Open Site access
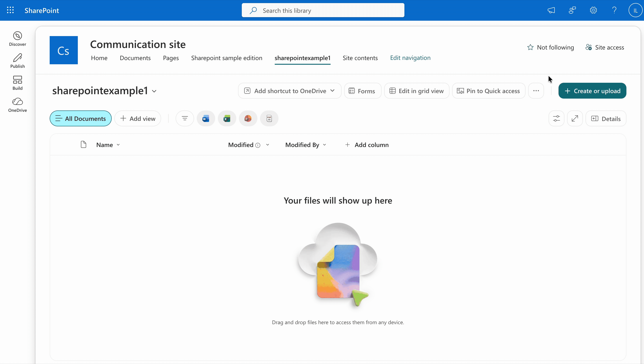 pos(605,47)
